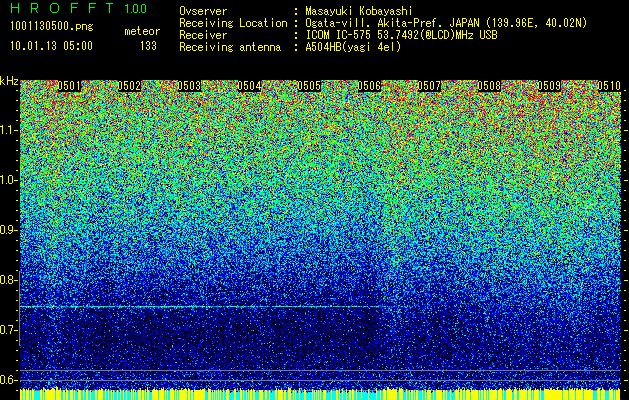Viewport: 629px width, 400px height.
Task: Click the A504HB(yagi 4el) antenna text
Action: [x=353, y=47]
